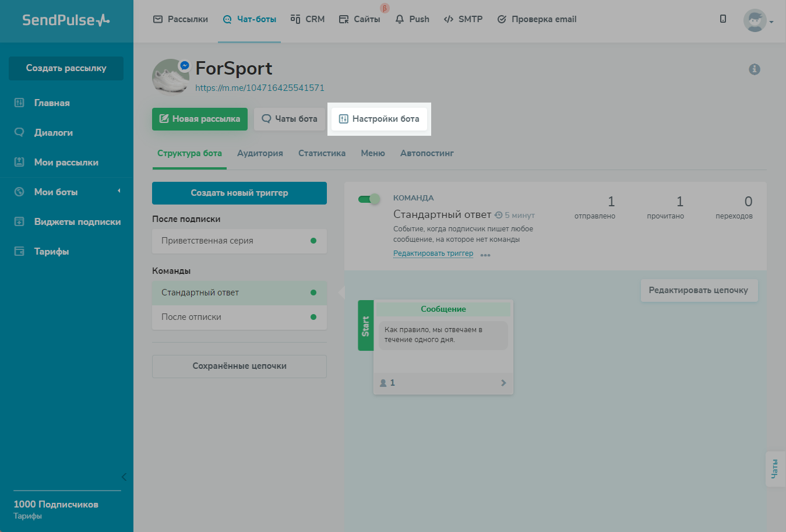Switch to the Меню tab

coord(373,154)
